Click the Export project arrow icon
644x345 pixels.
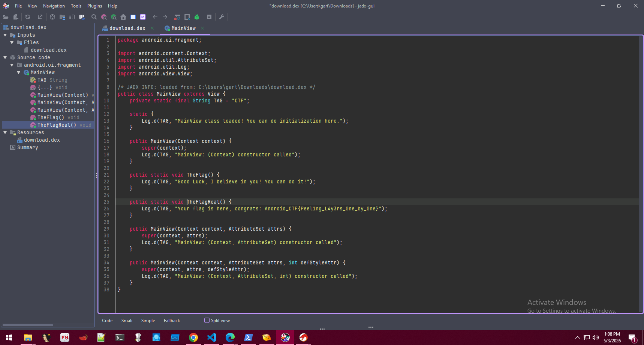coord(40,17)
